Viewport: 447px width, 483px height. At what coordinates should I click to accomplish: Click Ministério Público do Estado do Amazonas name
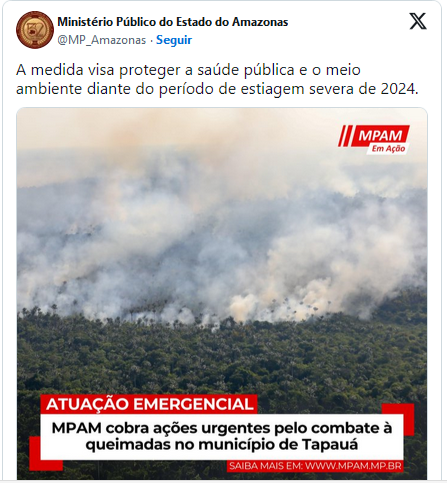coord(173,22)
